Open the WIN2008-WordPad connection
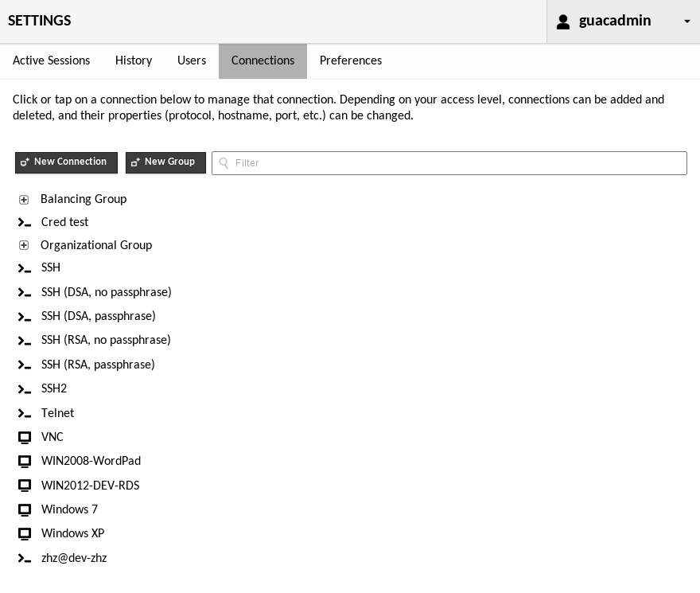 pos(91,461)
